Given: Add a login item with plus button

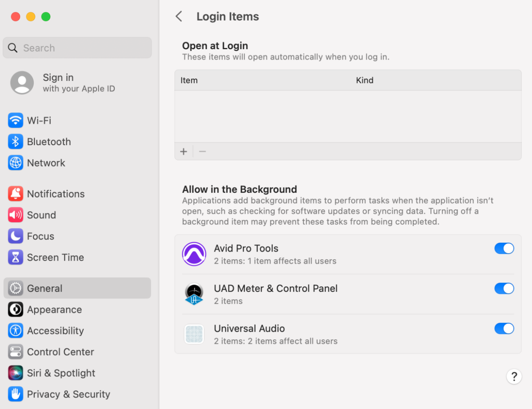Looking at the screenshot, I should (183, 152).
